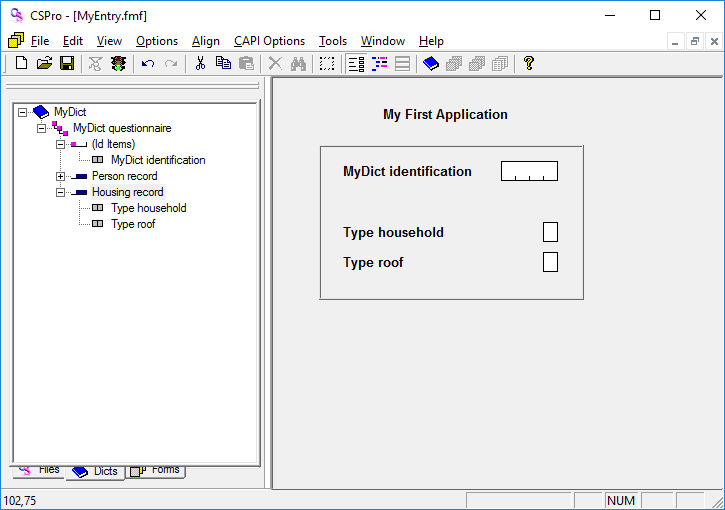Click the scissors Cut icon

[x=200, y=63]
